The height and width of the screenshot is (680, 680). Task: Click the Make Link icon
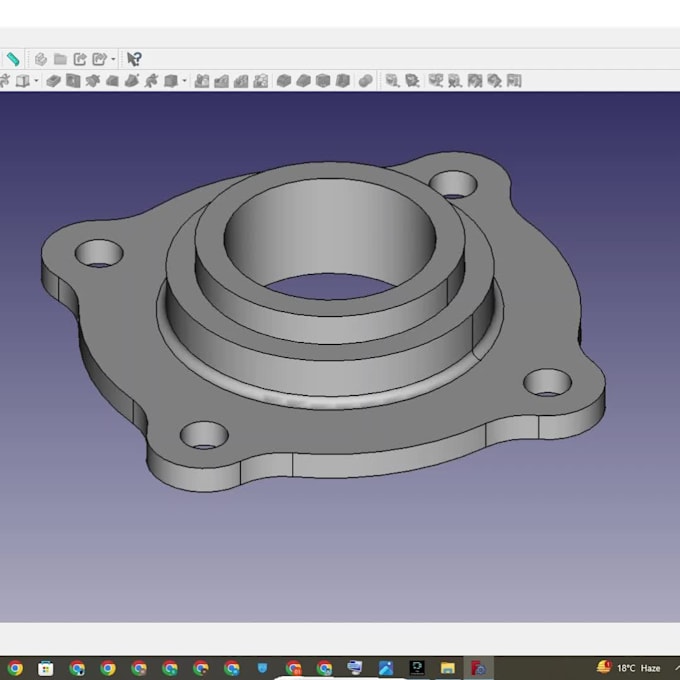[80, 59]
